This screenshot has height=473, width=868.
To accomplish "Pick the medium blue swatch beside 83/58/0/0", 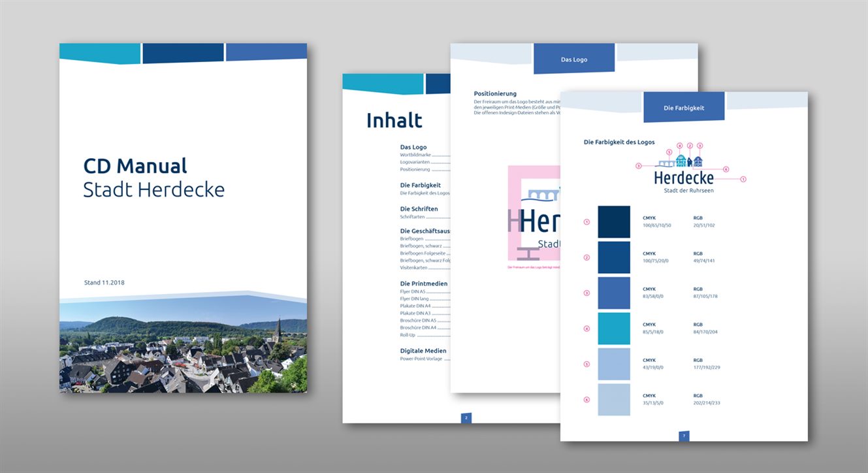I will point(614,293).
